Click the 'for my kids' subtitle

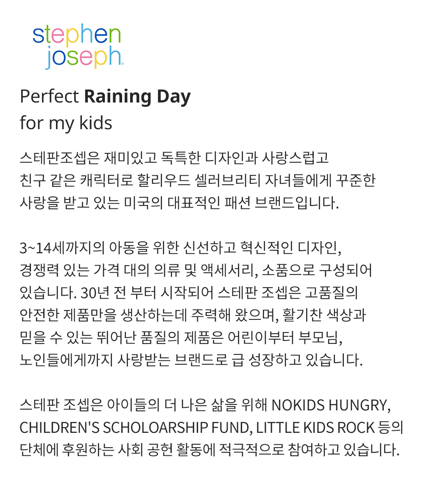66,123
